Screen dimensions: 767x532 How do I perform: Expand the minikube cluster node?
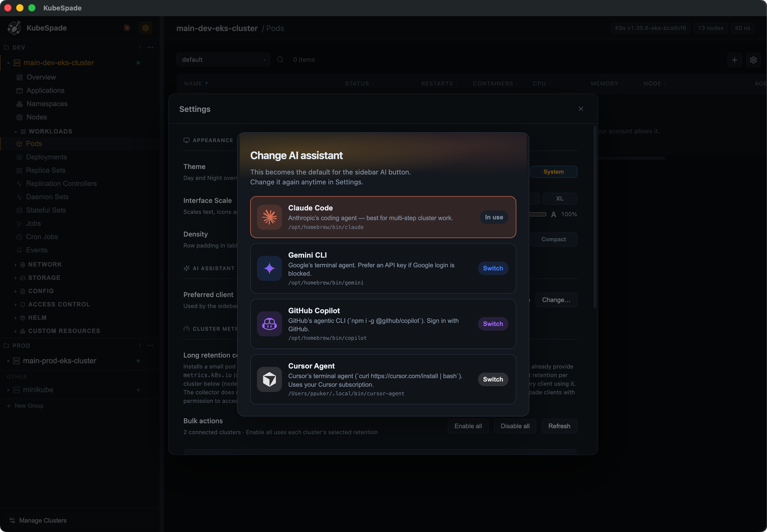pos(8,390)
